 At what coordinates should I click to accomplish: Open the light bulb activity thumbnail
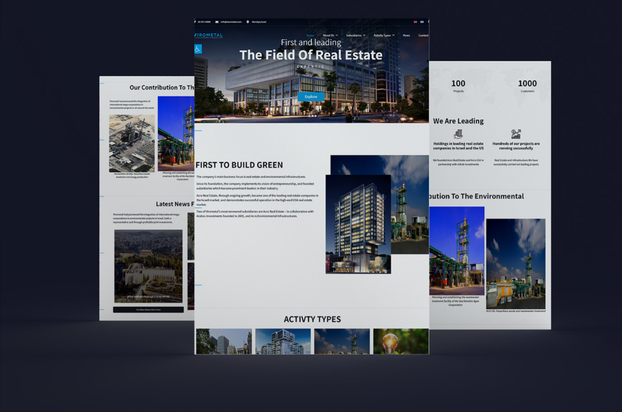[401, 341]
